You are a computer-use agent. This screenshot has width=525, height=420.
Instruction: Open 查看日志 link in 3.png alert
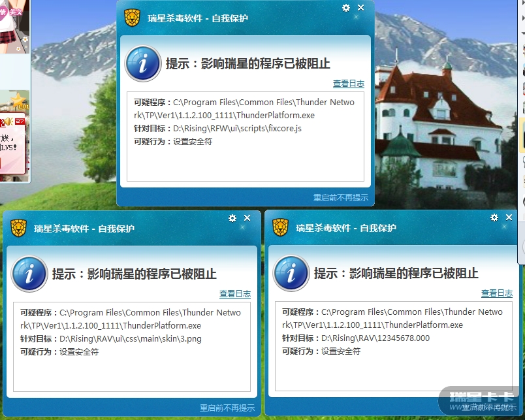click(235, 294)
